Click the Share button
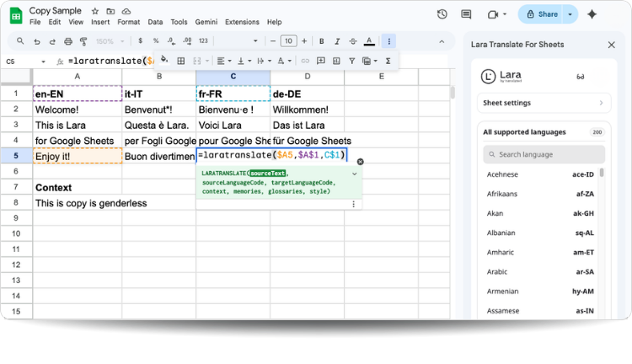 point(542,14)
